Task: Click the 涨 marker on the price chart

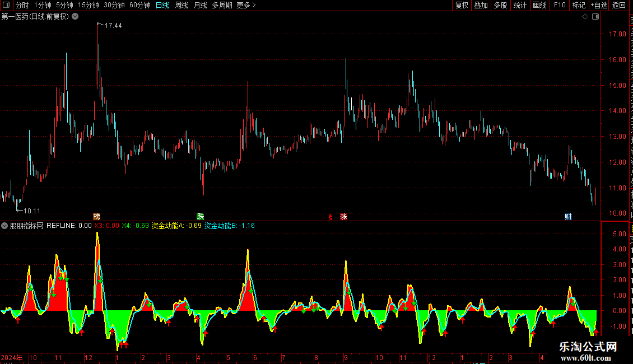Action: (x=343, y=216)
